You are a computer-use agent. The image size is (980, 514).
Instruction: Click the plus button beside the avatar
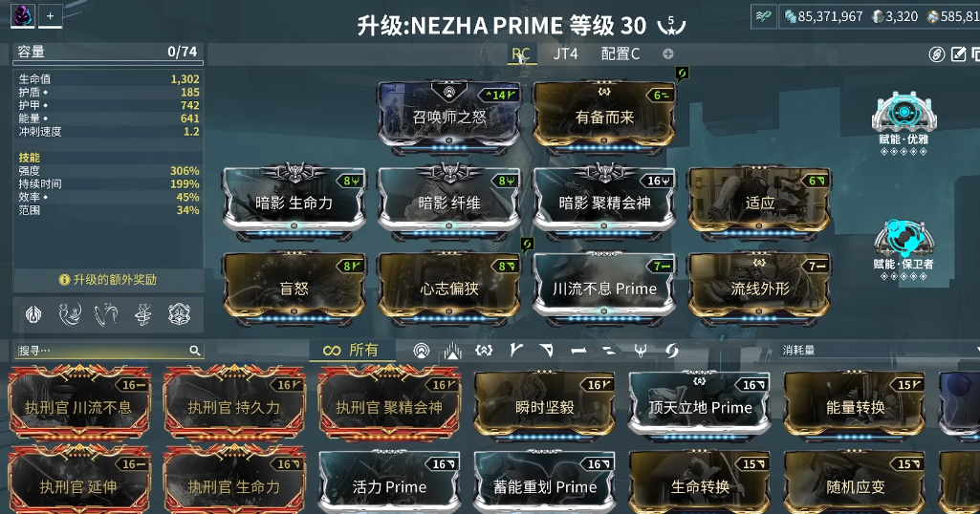50,15
